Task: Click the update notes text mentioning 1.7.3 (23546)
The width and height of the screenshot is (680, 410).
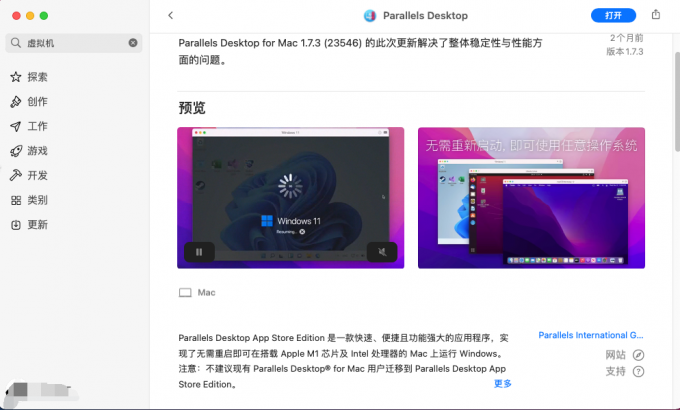Action: (x=360, y=51)
